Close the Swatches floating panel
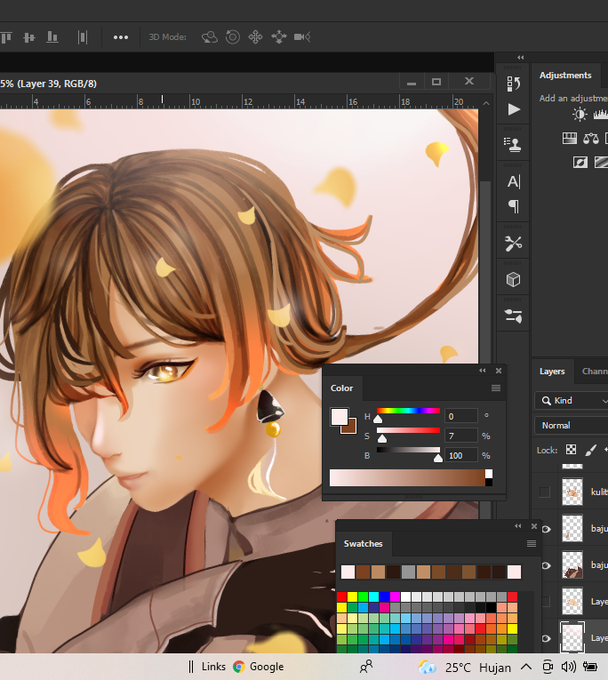This screenshot has height=680, width=608. 534,526
